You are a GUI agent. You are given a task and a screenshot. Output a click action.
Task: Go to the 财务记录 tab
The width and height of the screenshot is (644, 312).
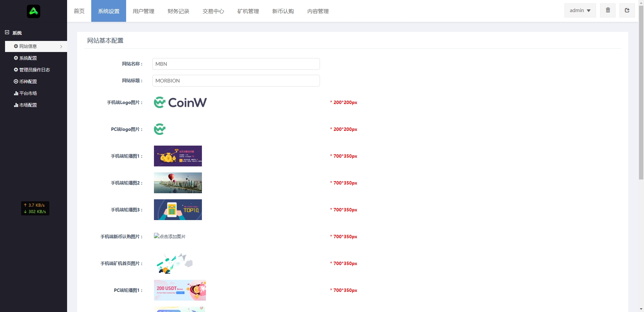tap(178, 11)
